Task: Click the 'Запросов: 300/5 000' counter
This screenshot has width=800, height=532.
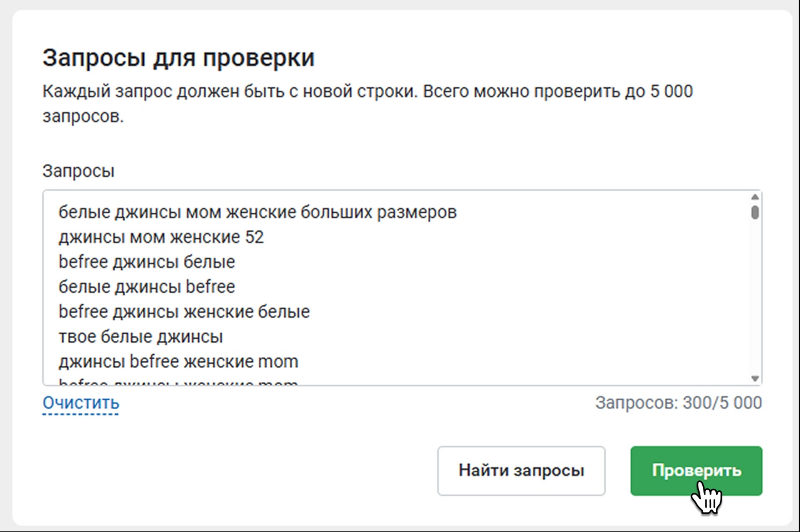Action: coord(678,403)
